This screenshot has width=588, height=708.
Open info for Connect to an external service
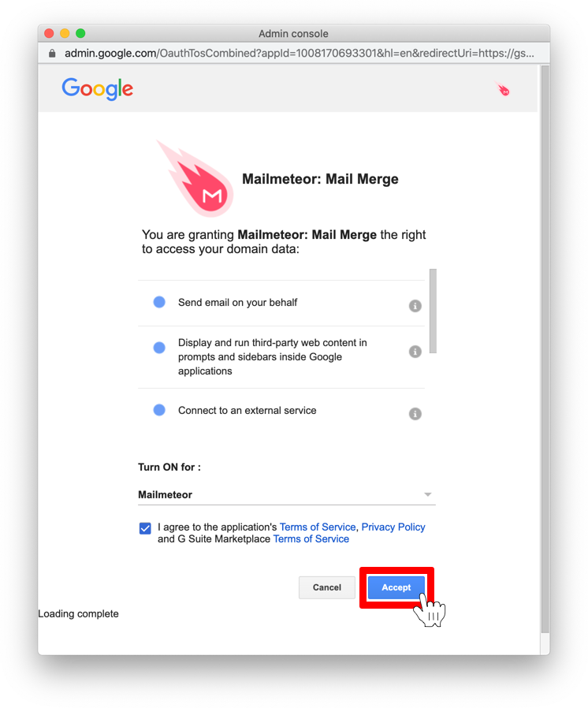click(x=415, y=414)
